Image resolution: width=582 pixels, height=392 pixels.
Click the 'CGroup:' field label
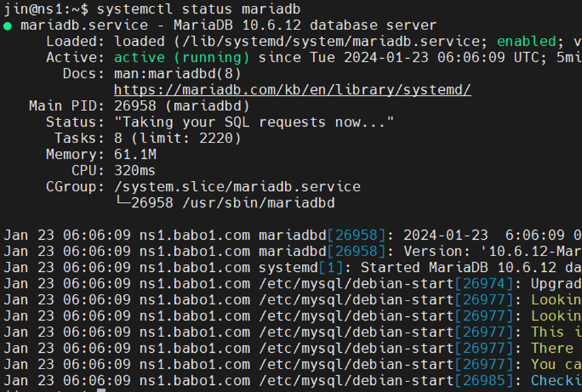(x=75, y=187)
